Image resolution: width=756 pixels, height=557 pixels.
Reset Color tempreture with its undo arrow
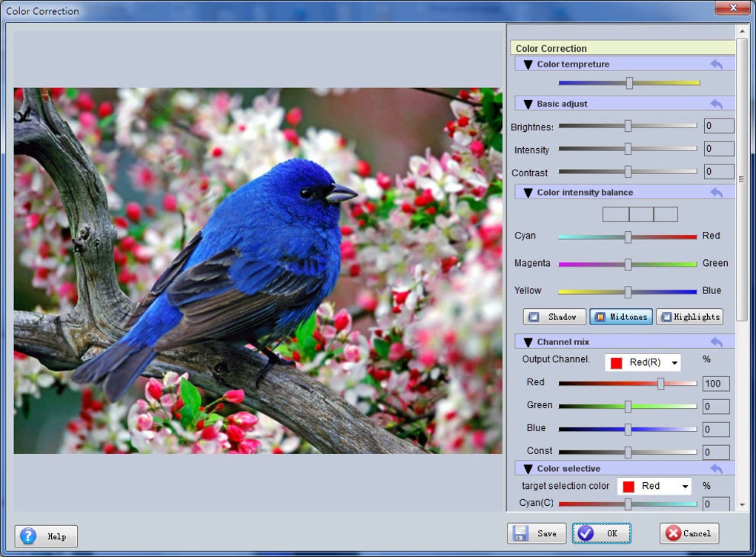(x=717, y=64)
